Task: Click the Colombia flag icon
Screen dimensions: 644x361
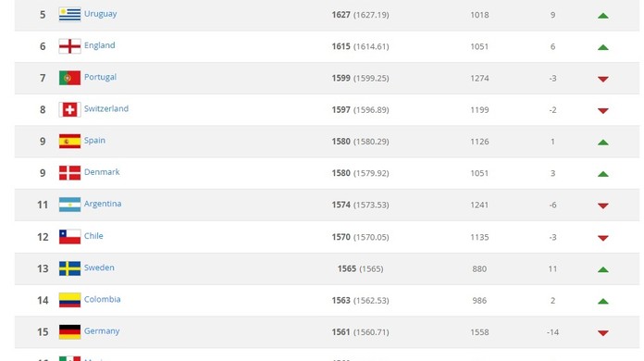Action: pyautogui.click(x=69, y=300)
